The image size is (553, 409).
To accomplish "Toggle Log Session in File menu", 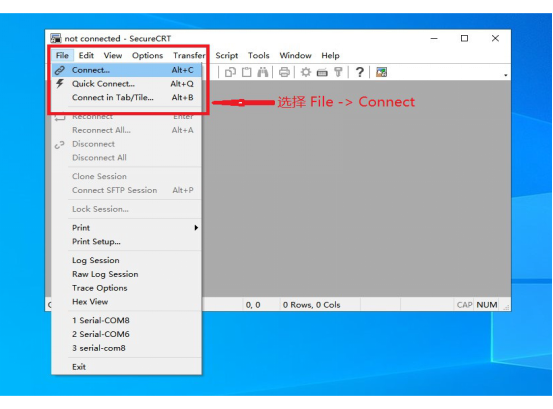I will (127, 260).
